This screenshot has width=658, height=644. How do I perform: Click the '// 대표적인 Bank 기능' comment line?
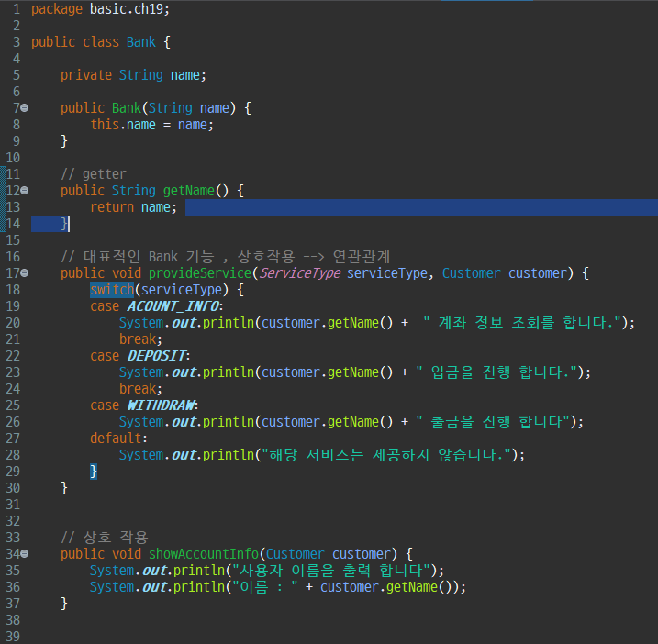tap(225, 256)
